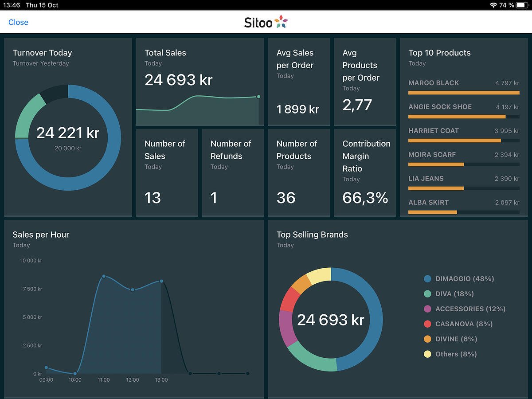The image size is (532, 399).
Task: Select the HARRIET COAT product row
Action: pos(464,135)
